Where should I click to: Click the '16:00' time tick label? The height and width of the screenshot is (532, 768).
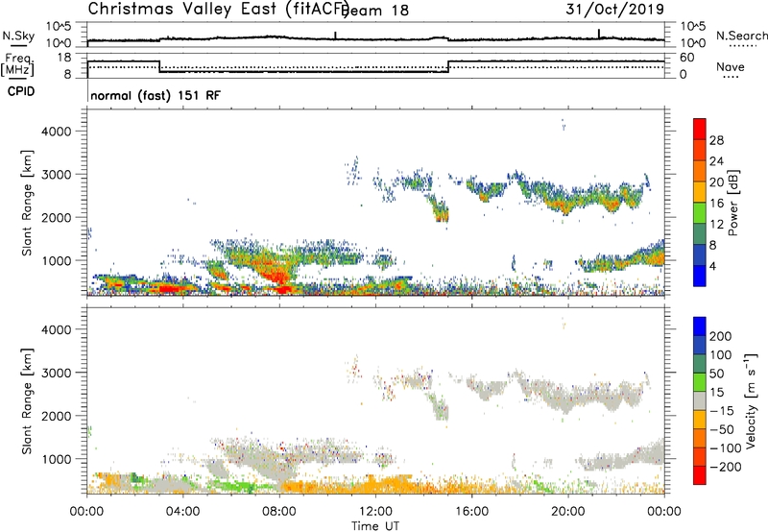click(x=471, y=512)
